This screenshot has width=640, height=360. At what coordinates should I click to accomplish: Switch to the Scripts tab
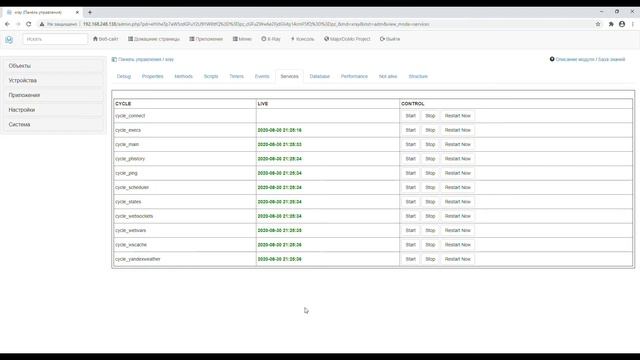211,76
